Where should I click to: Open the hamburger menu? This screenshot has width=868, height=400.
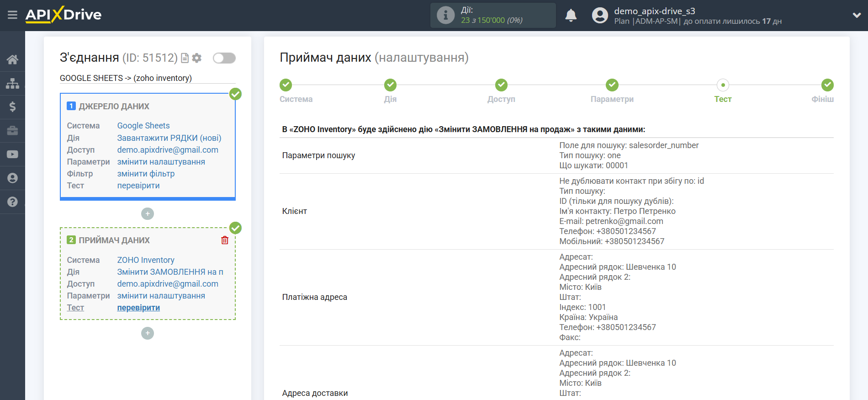[x=12, y=15]
